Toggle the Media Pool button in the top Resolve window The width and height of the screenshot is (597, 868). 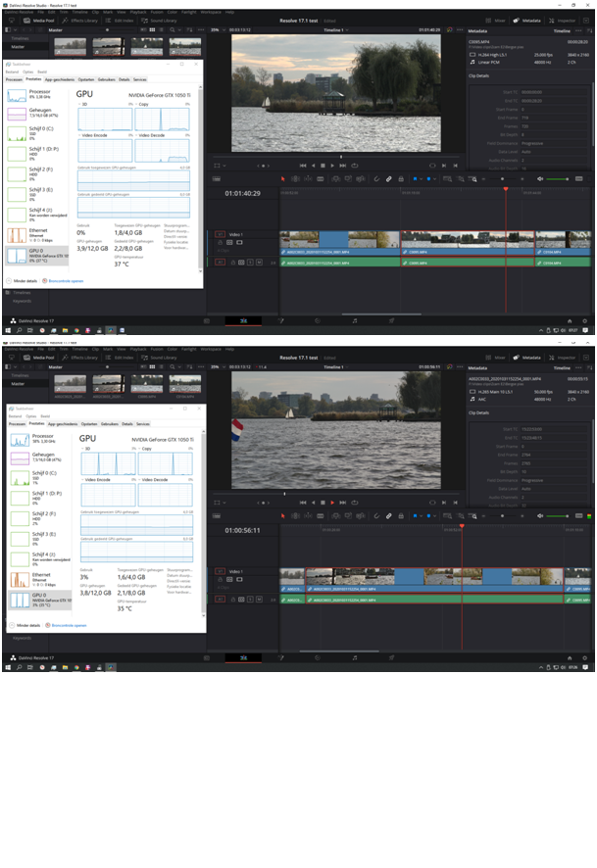point(39,21)
